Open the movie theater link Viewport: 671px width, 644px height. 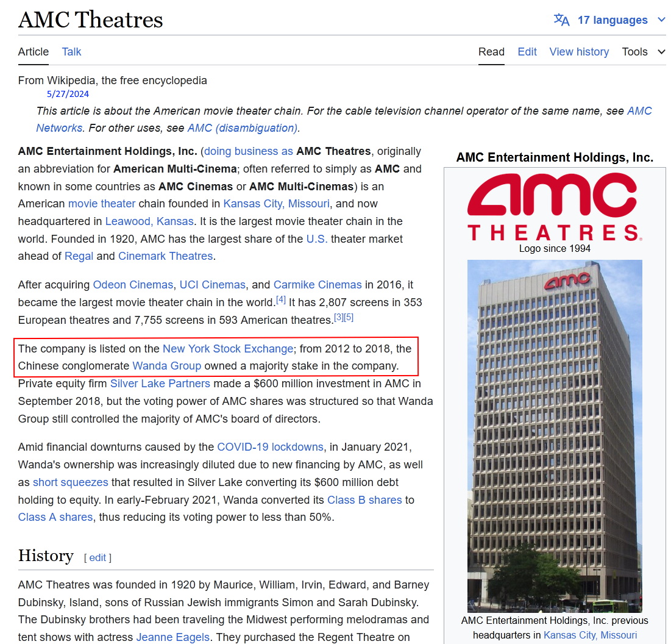click(102, 204)
